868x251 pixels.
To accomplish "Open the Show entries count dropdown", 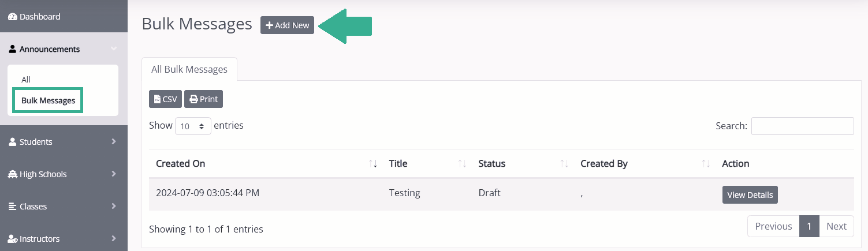I will 193,126.
